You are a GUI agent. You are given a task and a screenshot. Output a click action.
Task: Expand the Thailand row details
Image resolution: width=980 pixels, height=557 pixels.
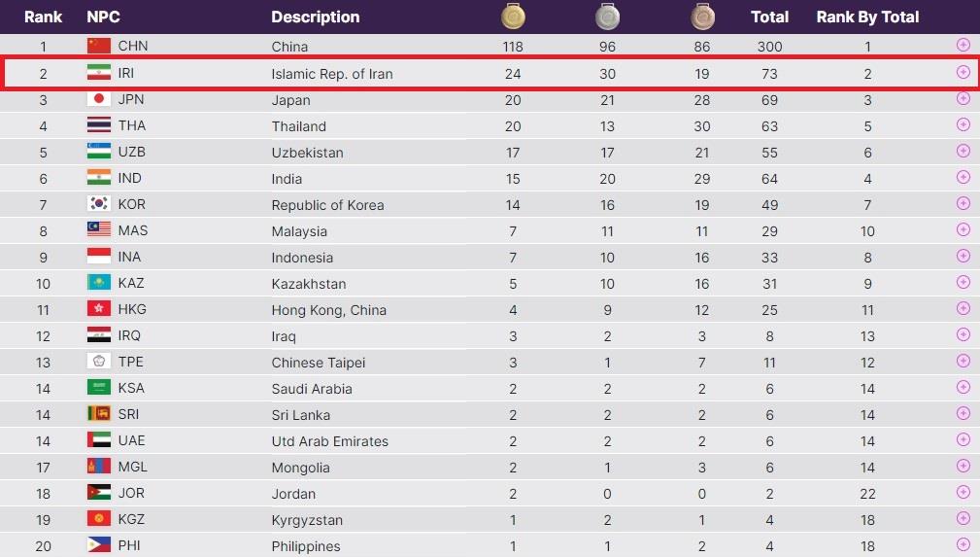(x=963, y=124)
